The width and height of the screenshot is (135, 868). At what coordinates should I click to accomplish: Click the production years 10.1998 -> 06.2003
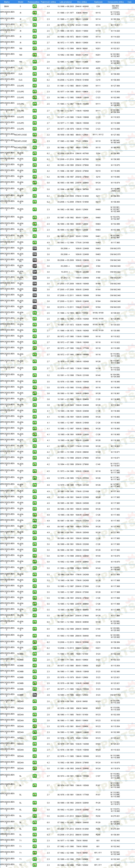(x=65, y=6)
